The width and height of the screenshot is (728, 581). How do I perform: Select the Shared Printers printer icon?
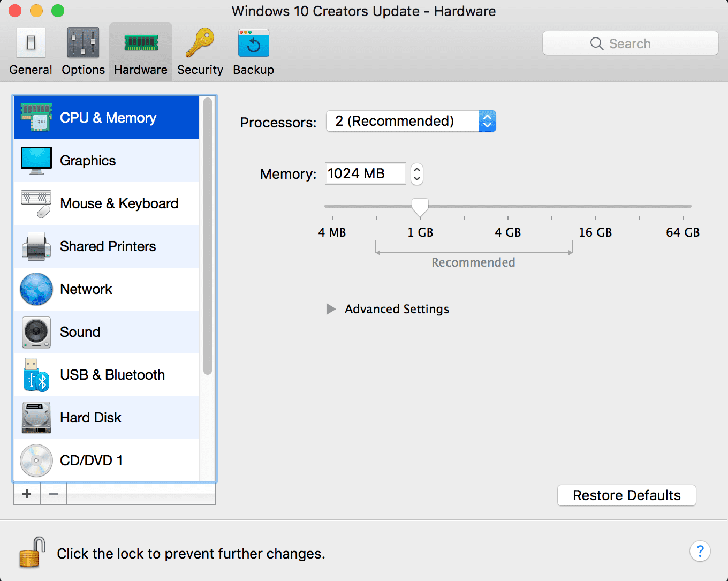point(36,246)
